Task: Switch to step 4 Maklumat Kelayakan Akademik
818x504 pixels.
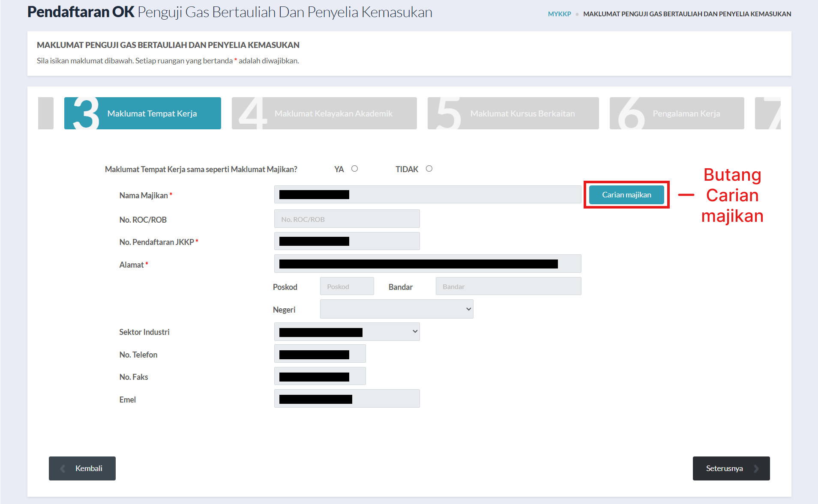Action: [324, 113]
